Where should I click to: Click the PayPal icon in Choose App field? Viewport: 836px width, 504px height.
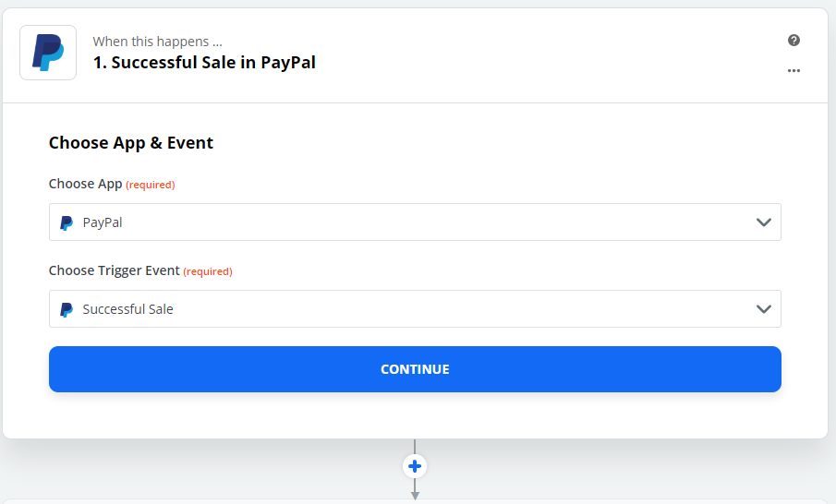coord(67,222)
